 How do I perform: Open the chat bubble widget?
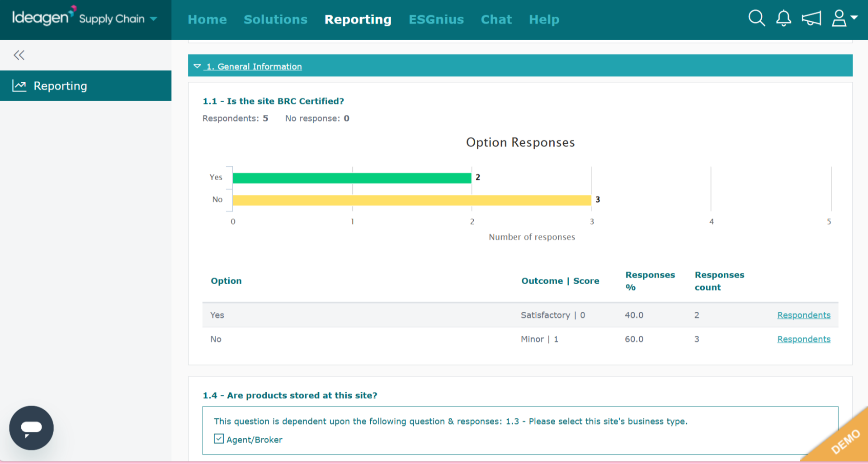pos(31,427)
